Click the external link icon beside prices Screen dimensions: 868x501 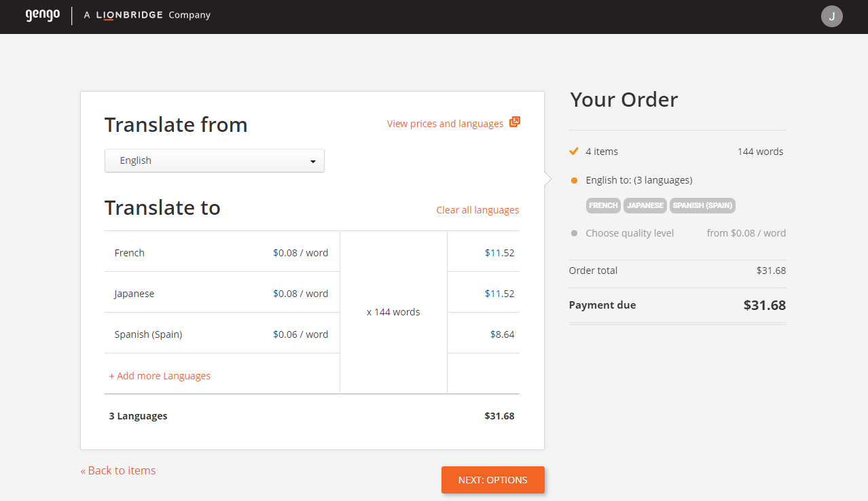click(515, 122)
